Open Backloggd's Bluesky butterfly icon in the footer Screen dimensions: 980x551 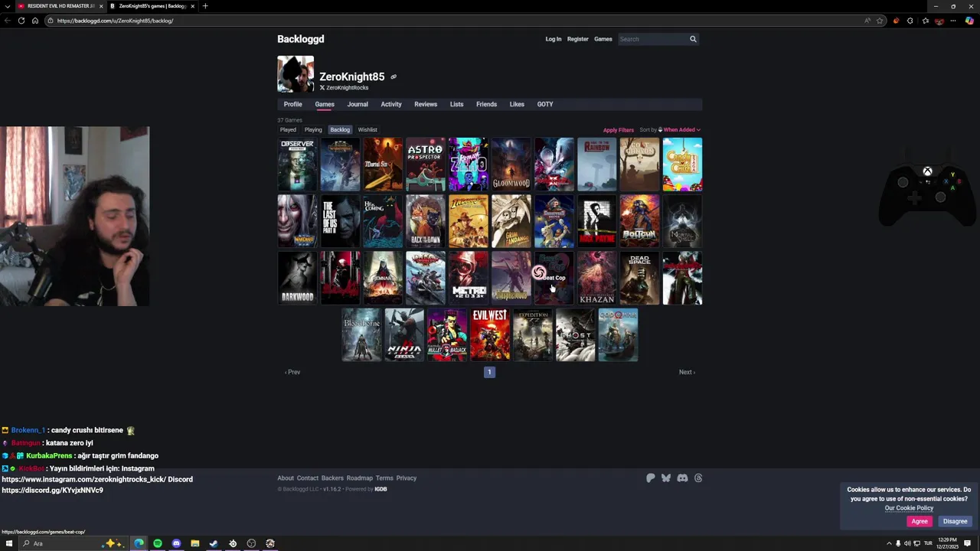[666, 478]
